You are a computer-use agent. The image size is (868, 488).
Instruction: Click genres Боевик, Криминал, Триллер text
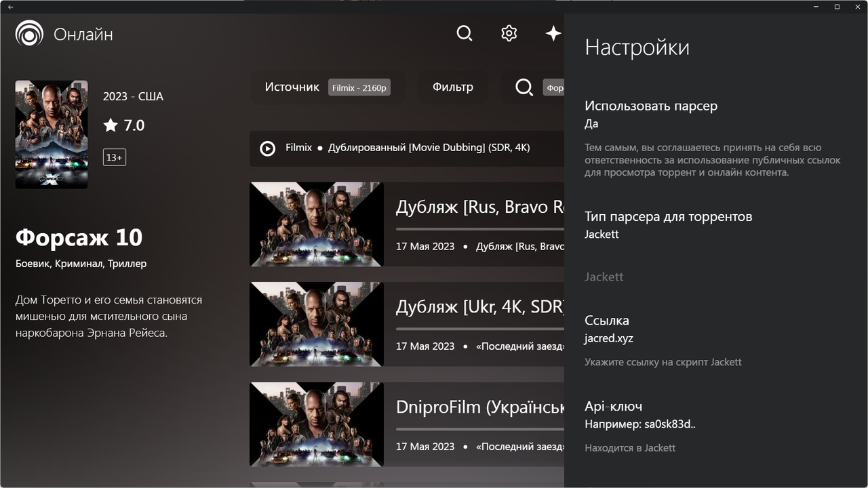click(81, 264)
